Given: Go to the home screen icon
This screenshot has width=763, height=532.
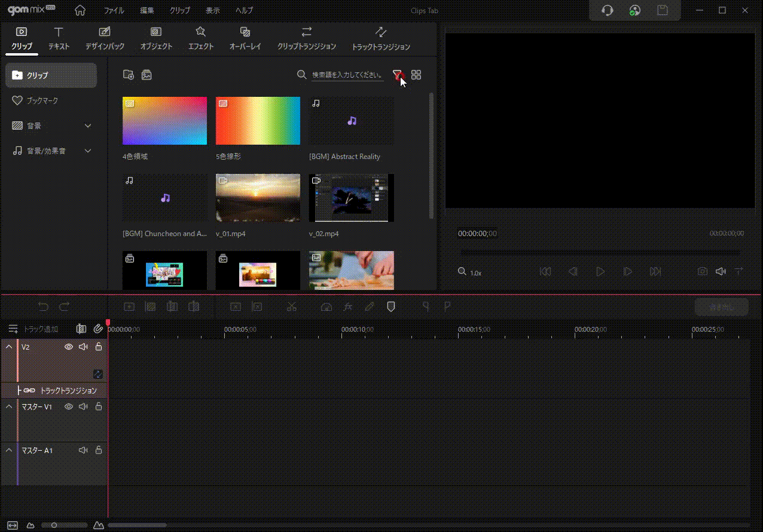Looking at the screenshot, I should 80,10.
